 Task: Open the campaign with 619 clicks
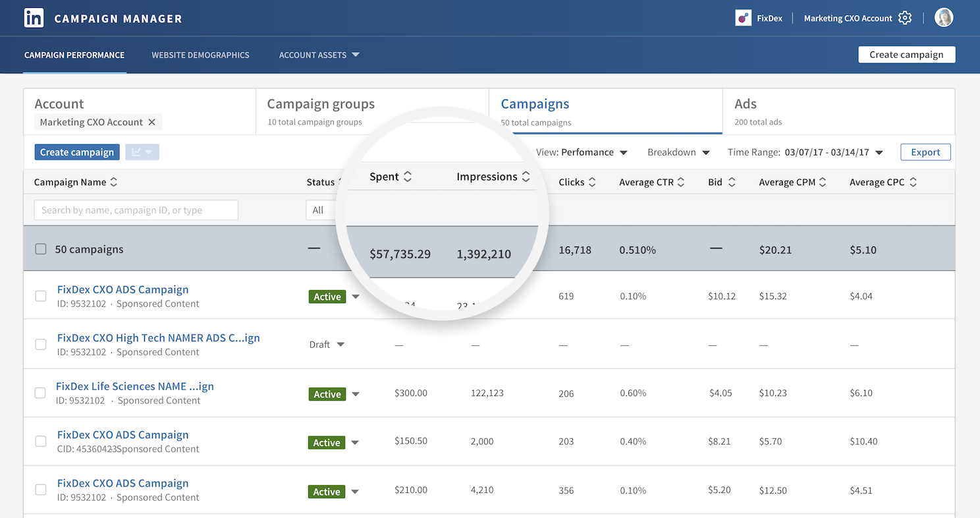pos(123,289)
